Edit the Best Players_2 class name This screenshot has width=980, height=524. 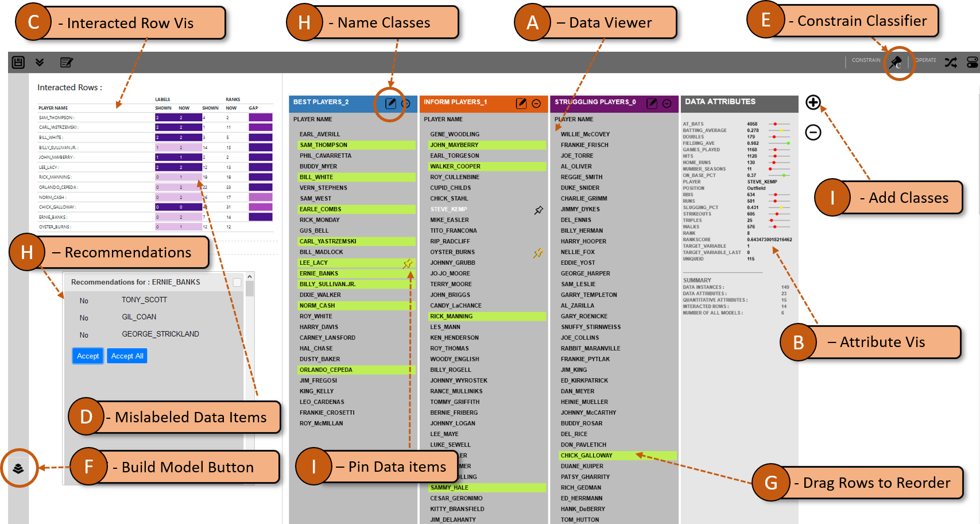tap(390, 103)
